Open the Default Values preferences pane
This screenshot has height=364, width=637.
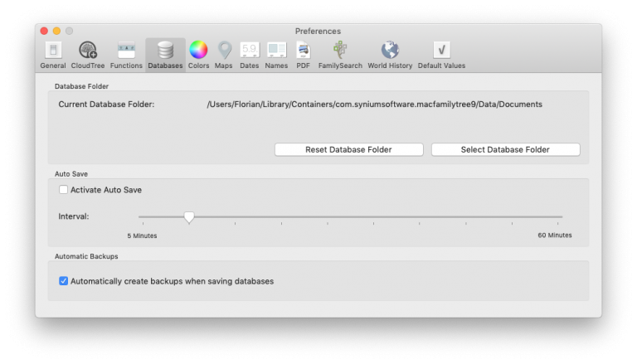click(x=441, y=56)
